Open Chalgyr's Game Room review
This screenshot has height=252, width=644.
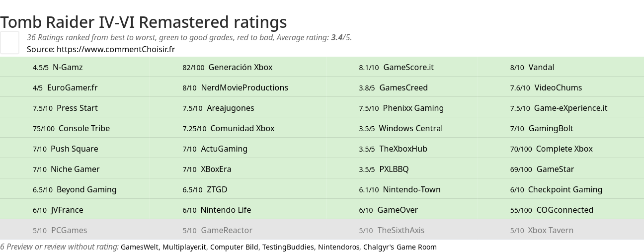pos(400,247)
